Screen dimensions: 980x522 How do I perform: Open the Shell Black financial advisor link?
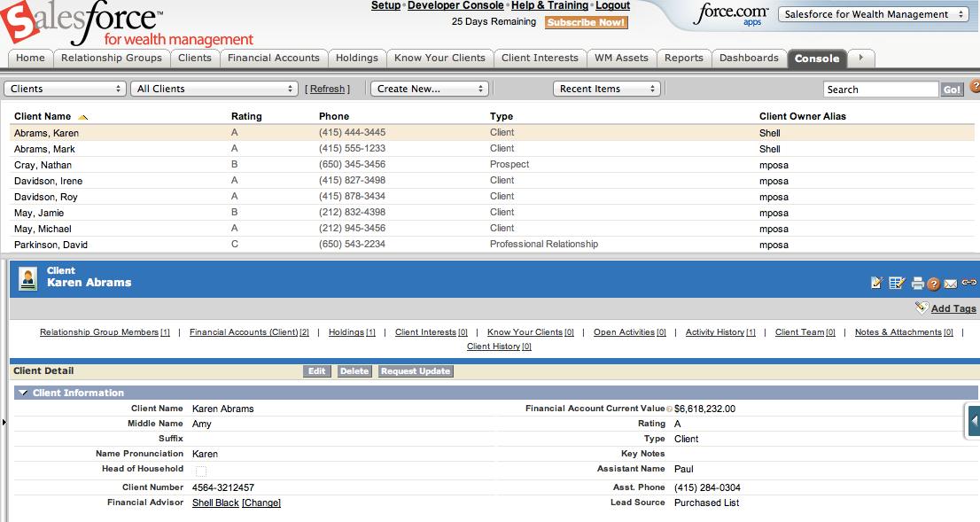pos(215,503)
